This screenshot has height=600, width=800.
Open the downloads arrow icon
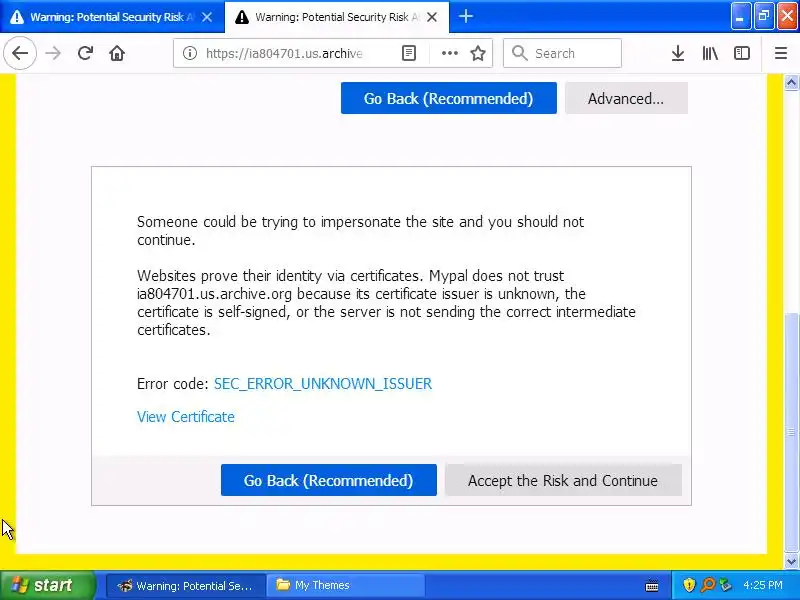[678, 53]
